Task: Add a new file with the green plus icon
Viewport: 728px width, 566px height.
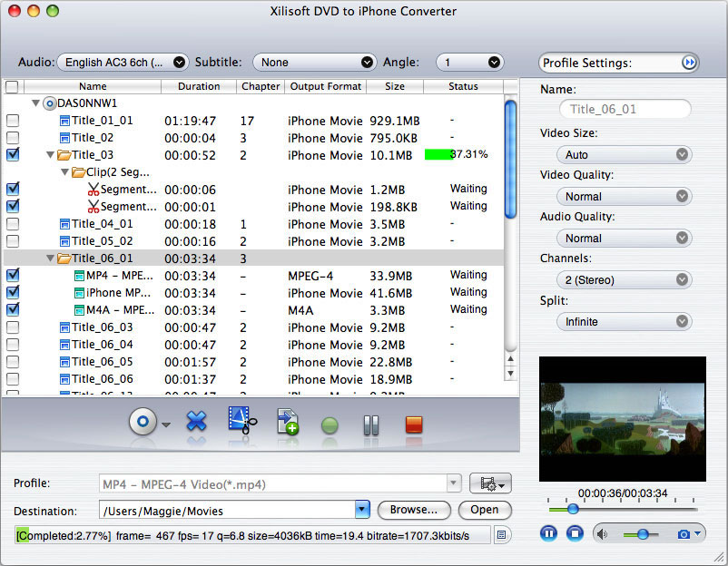Action: coord(287,423)
